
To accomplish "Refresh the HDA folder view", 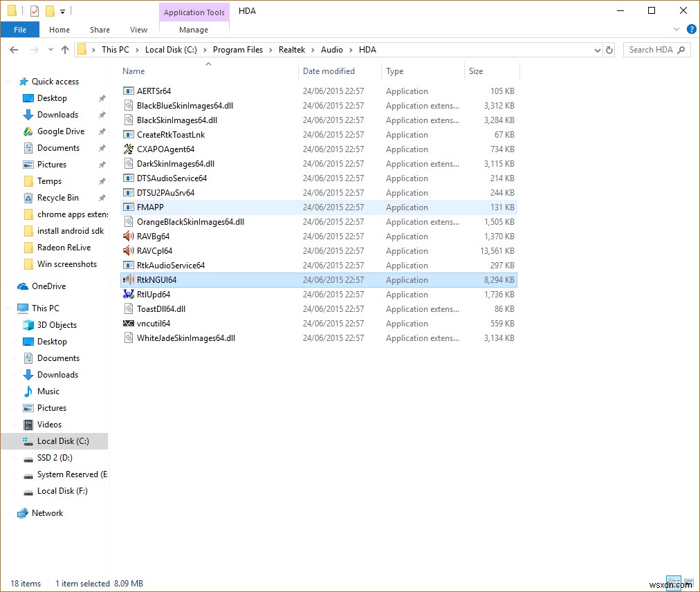I will [x=609, y=49].
